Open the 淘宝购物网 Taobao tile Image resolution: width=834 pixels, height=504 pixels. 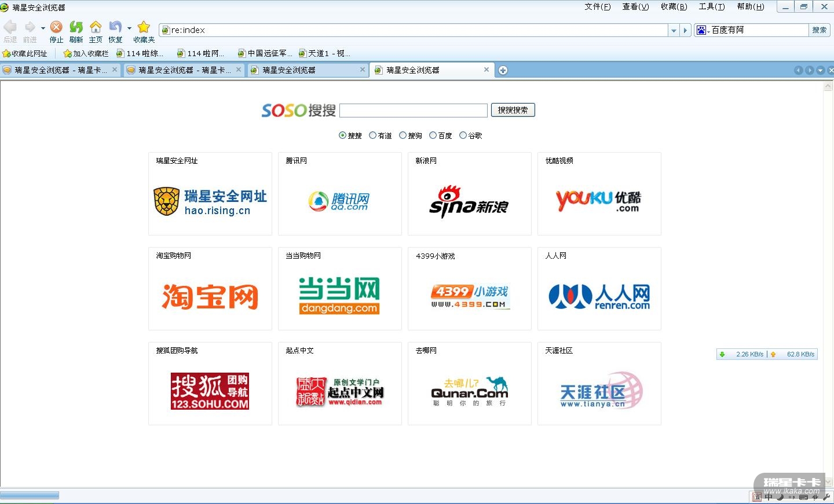(210, 289)
